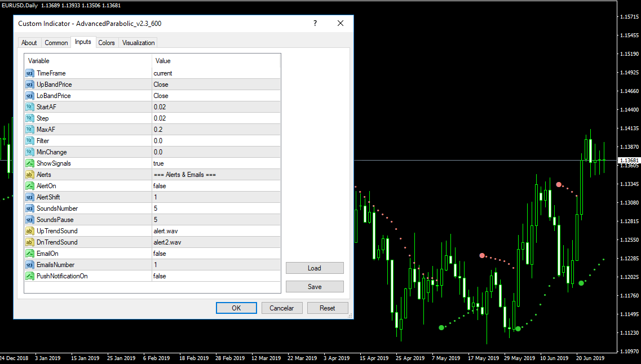Click the Filter row type icon
641x364 pixels.
click(29, 141)
